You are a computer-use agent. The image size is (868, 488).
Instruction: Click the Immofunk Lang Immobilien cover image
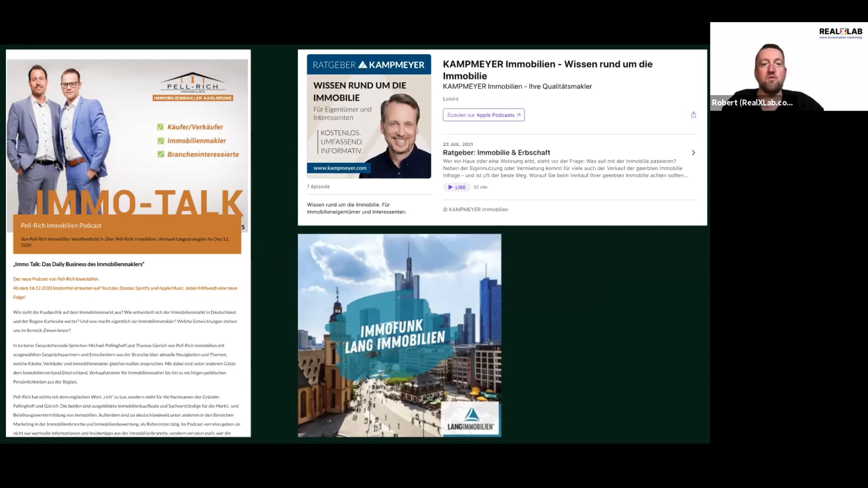click(399, 335)
